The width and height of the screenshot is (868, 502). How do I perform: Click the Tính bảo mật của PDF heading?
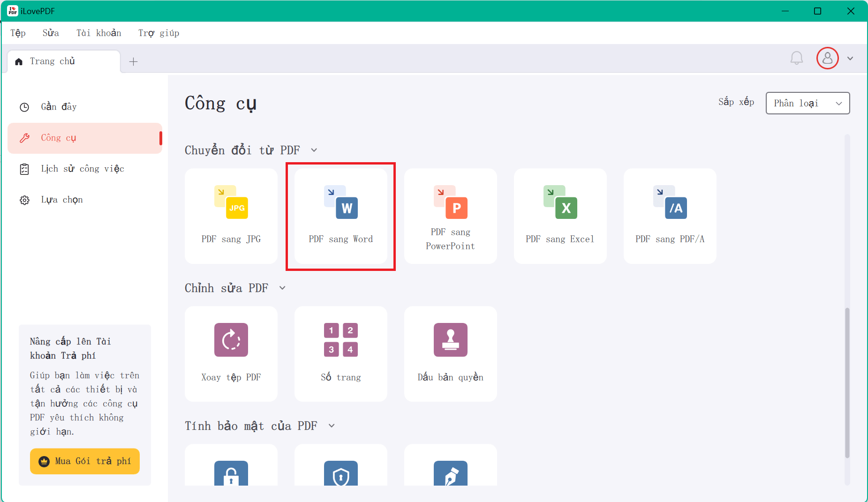pos(251,426)
